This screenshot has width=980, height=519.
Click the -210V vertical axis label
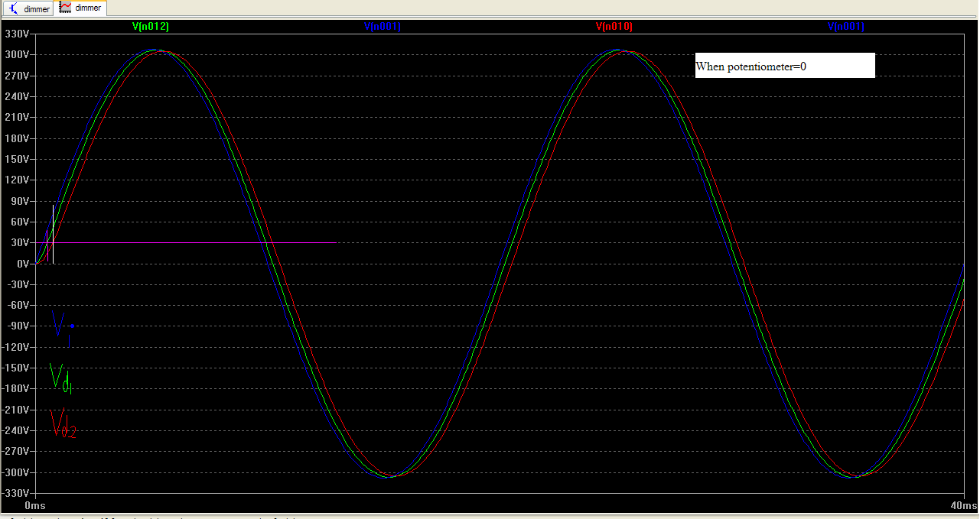(15, 410)
